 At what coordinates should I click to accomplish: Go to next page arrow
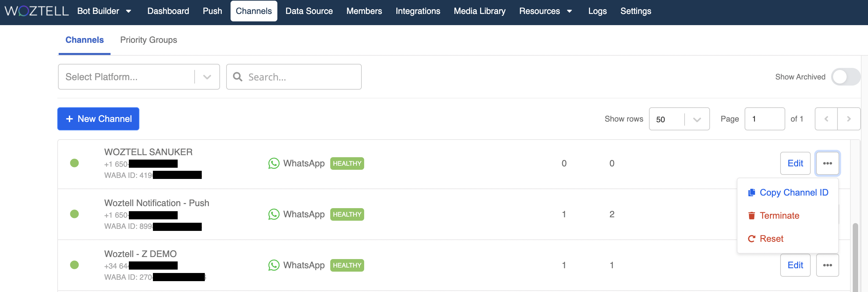click(849, 119)
